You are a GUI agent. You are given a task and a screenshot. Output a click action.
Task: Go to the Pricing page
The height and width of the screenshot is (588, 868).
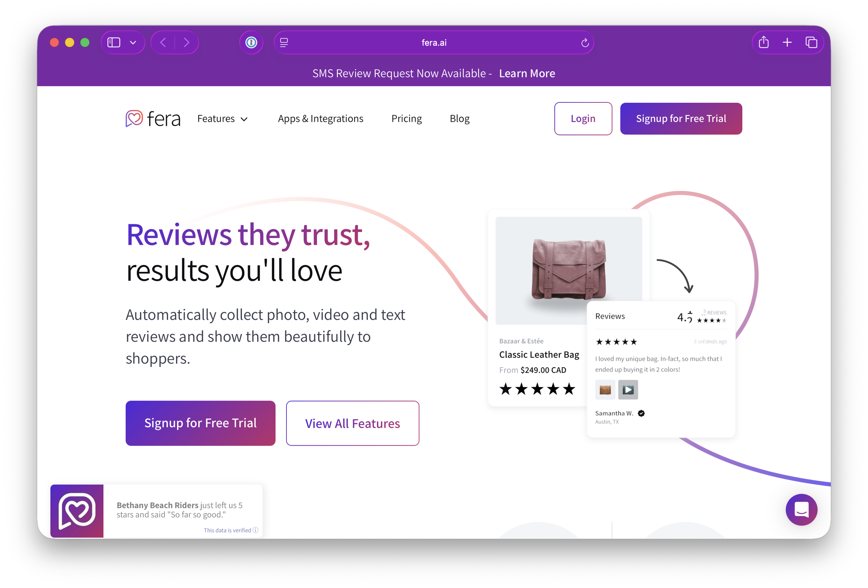pyautogui.click(x=406, y=119)
